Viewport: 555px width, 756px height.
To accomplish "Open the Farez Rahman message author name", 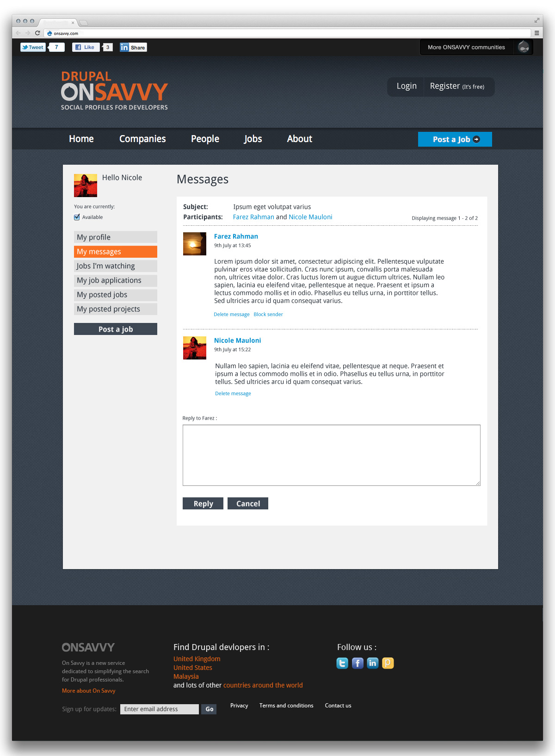I will point(236,236).
